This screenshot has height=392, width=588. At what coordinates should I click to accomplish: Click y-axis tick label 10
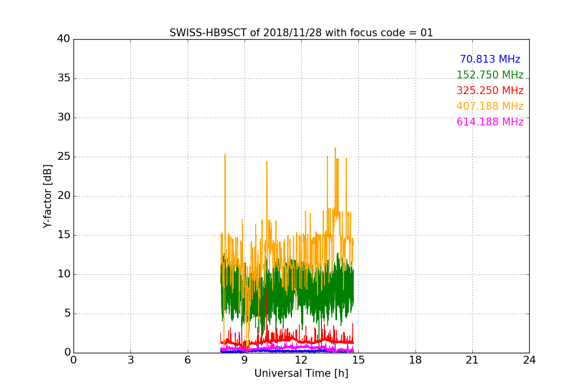(x=64, y=274)
